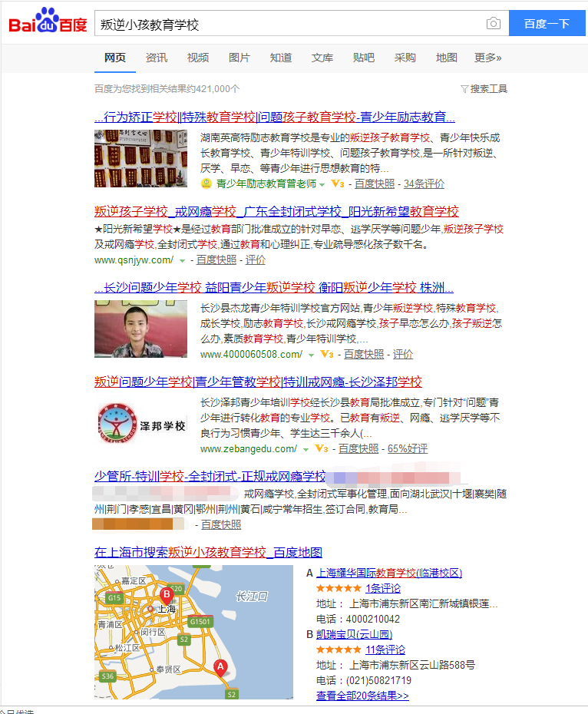Screen dimensions: 588x714
Task: Open result 叛逆孩子学校_戒网瘾学校 title link
Action: (x=276, y=211)
